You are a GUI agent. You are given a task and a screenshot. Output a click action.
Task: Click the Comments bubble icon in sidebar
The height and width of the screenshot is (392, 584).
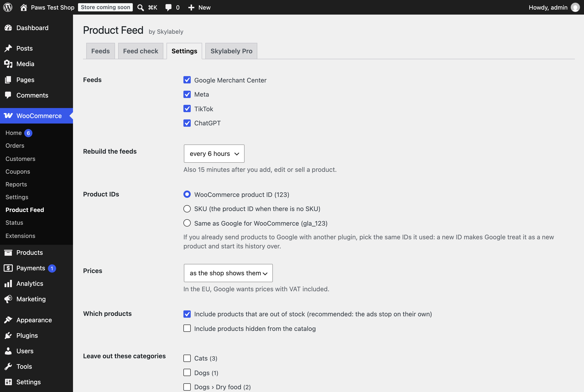click(8, 95)
